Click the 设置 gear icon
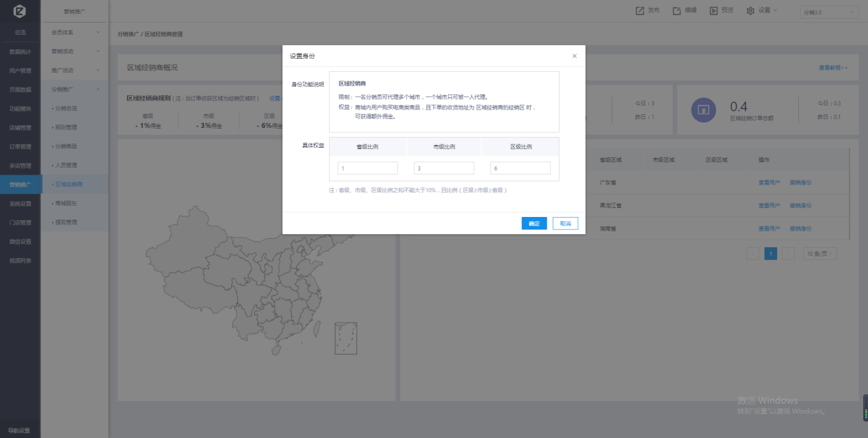 [x=750, y=10]
